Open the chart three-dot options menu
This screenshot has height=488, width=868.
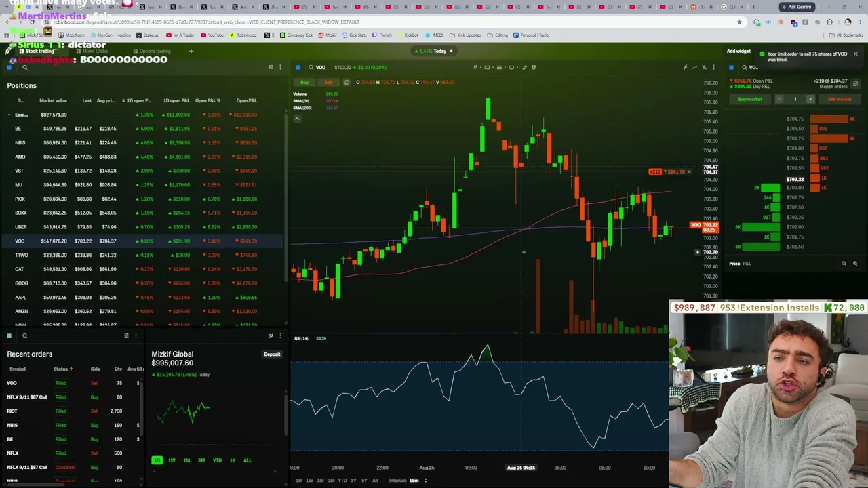point(713,67)
